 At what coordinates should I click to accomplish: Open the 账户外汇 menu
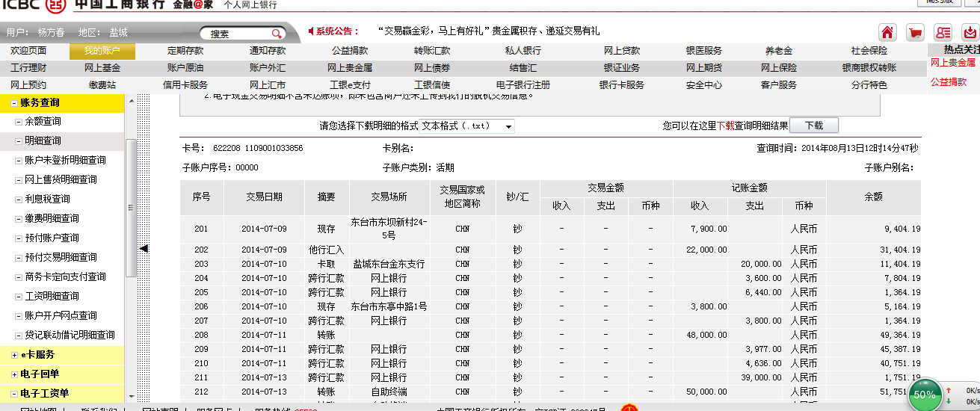pos(268,68)
